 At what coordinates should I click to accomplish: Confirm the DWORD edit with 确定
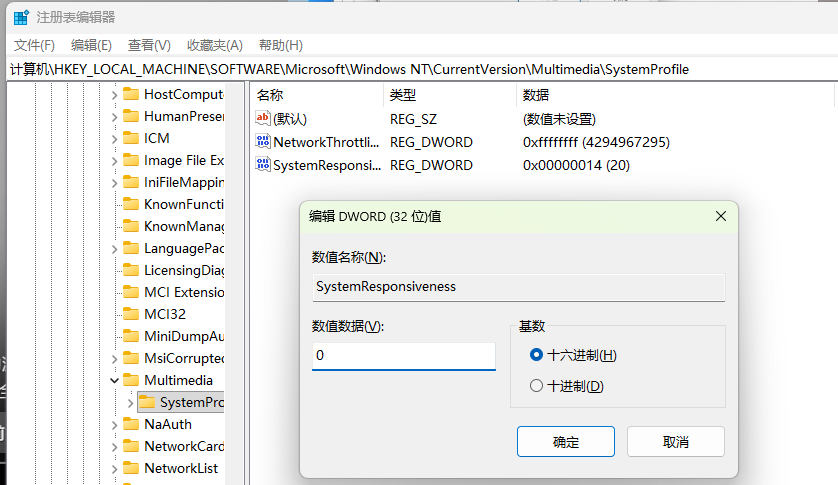coord(565,442)
